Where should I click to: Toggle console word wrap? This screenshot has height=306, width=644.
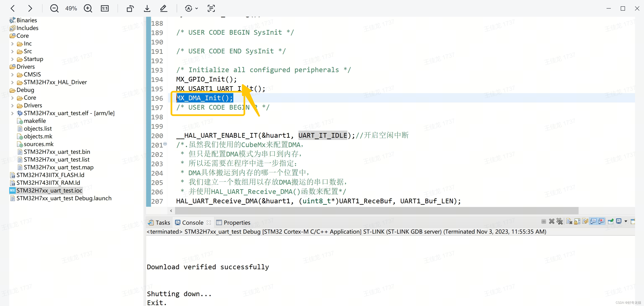pyautogui.click(x=585, y=221)
